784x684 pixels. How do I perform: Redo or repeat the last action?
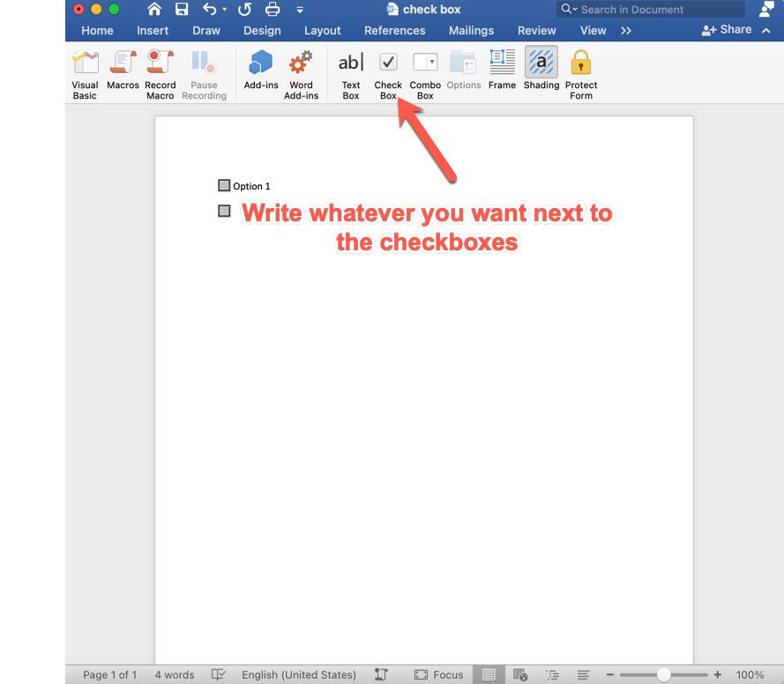tap(244, 9)
